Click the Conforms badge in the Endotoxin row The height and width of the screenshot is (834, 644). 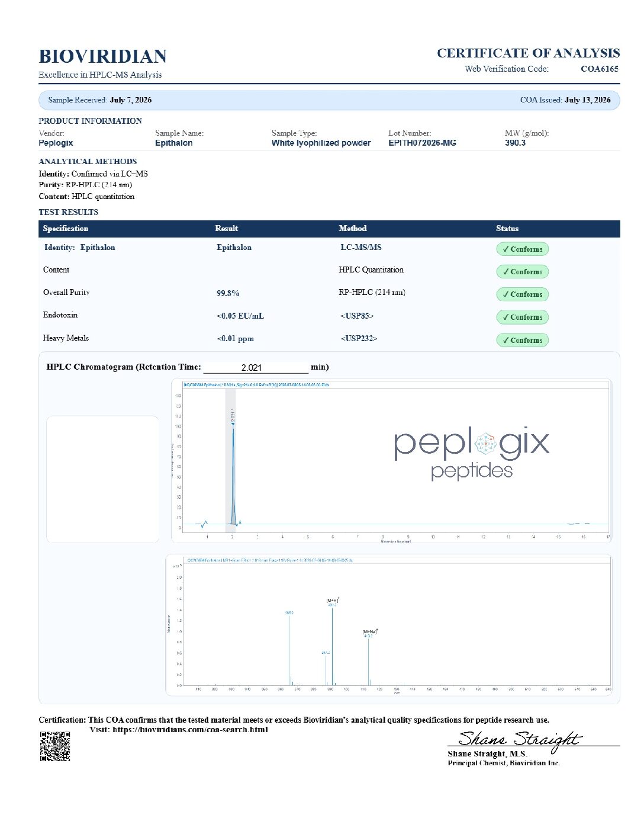522,317
